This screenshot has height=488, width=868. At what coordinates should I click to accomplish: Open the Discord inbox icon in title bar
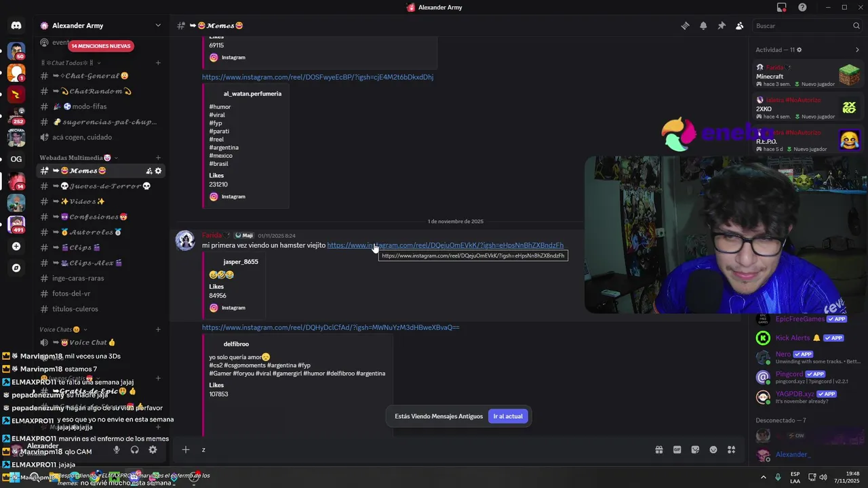(782, 7)
